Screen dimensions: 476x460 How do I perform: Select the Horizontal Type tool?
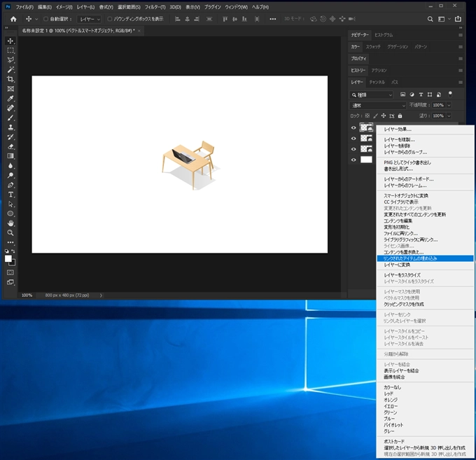pos(10,194)
